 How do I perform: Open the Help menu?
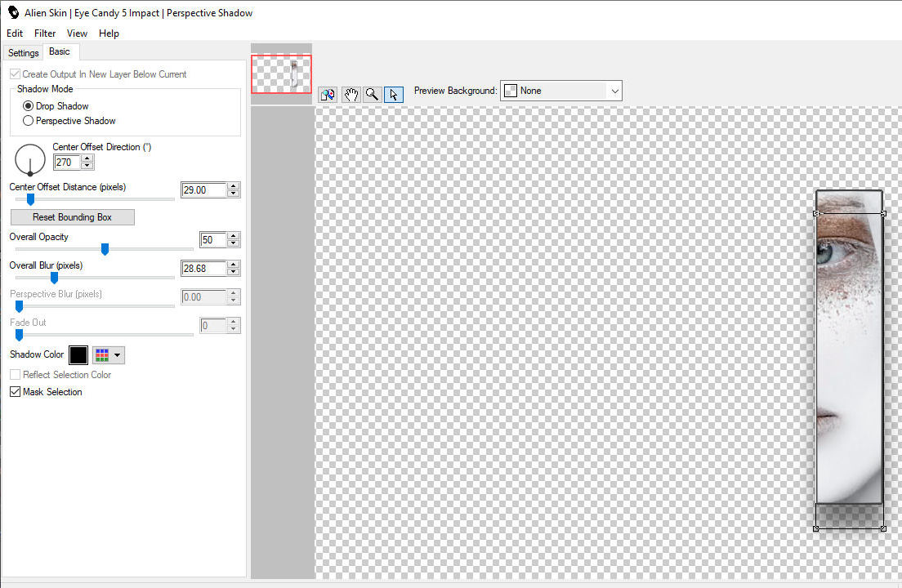tap(109, 33)
